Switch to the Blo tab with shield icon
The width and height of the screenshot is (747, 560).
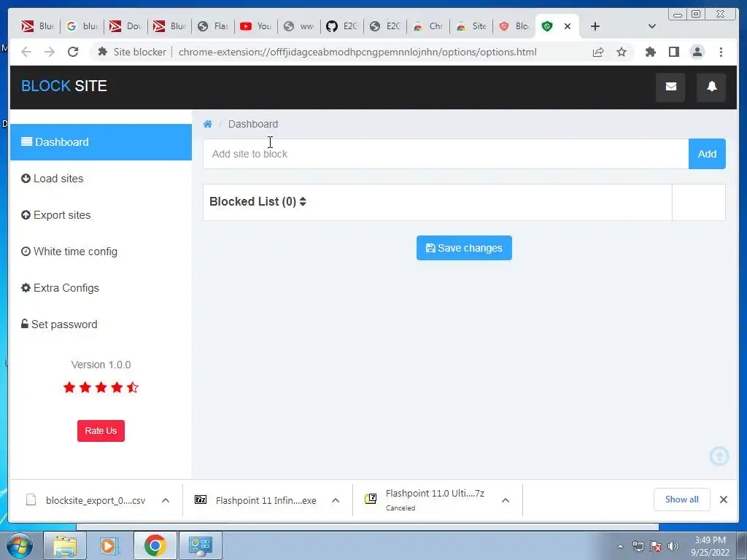(x=514, y=26)
